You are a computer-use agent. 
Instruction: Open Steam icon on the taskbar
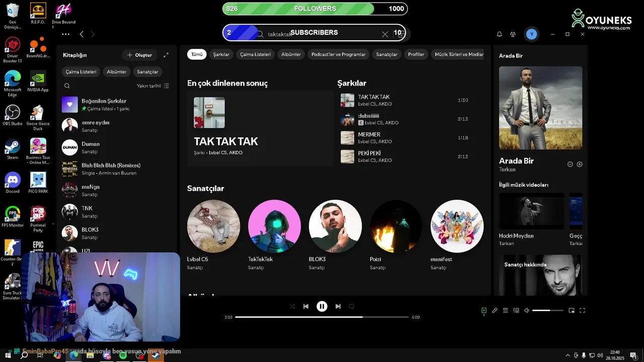[156, 355]
